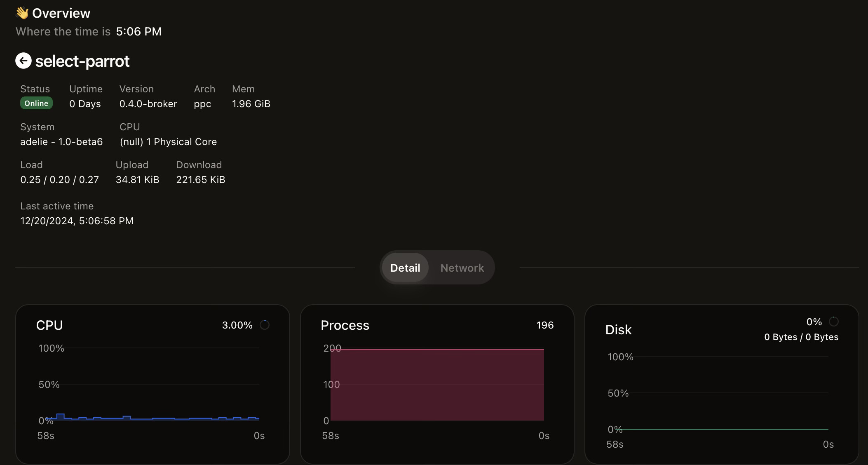This screenshot has width=868, height=465.
Task: Click the Where the time is label
Action: pos(63,31)
